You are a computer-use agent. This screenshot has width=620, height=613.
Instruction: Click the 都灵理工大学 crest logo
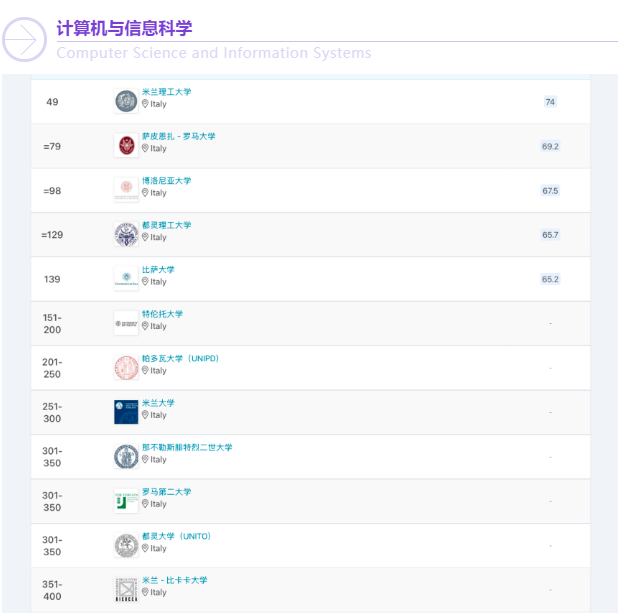click(x=126, y=235)
